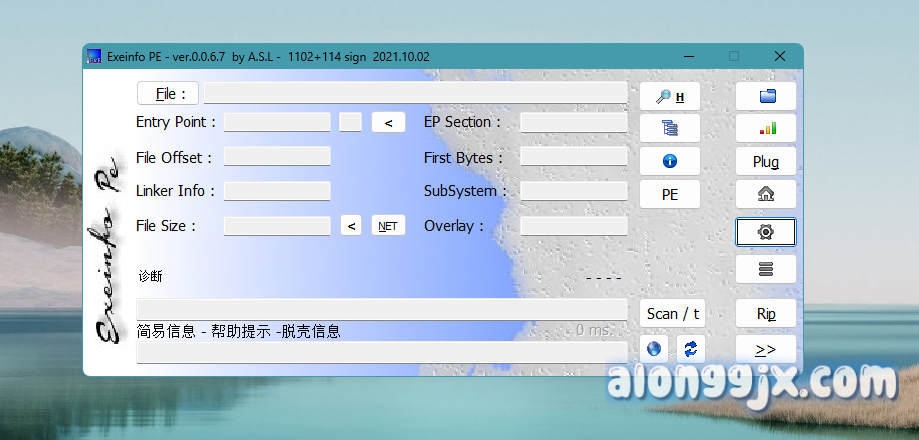Open settings with the gear icon
This screenshot has height=440, width=919.
pyautogui.click(x=766, y=232)
